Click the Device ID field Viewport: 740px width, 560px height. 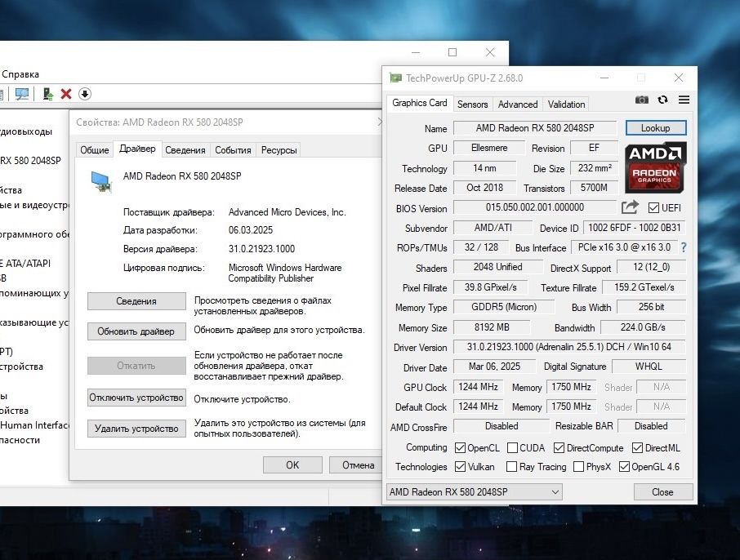pyautogui.click(x=635, y=228)
